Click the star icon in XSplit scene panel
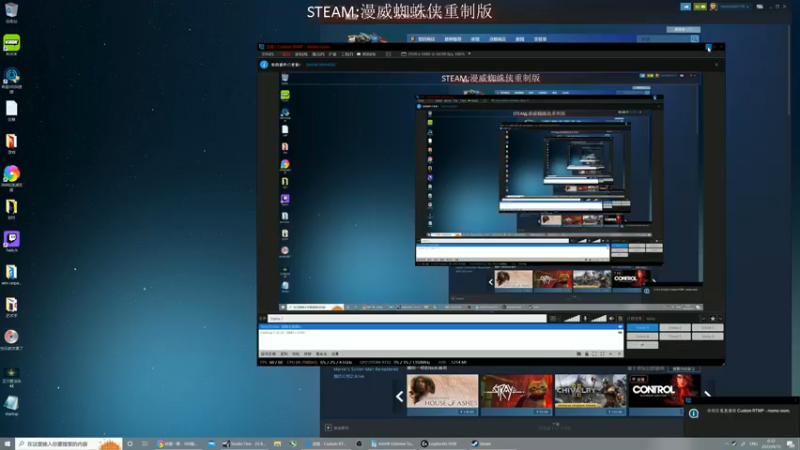Viewport: 800px width, 450px height. click(713, 318)
